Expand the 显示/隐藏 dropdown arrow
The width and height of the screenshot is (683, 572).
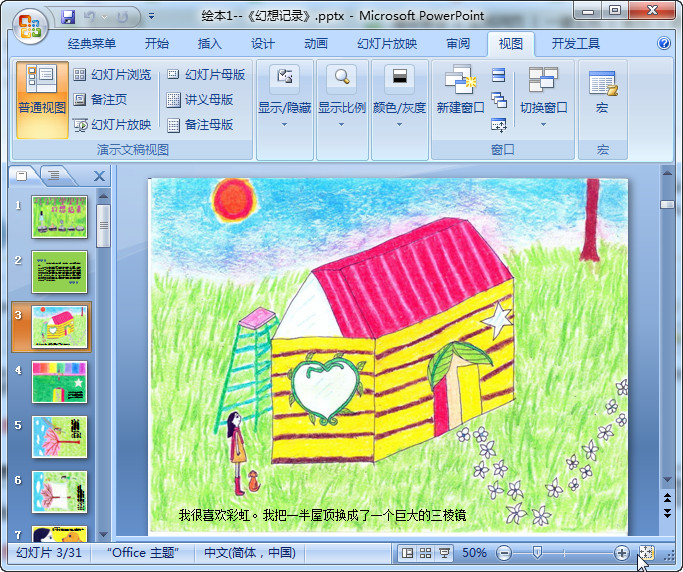tap(284, 125)
